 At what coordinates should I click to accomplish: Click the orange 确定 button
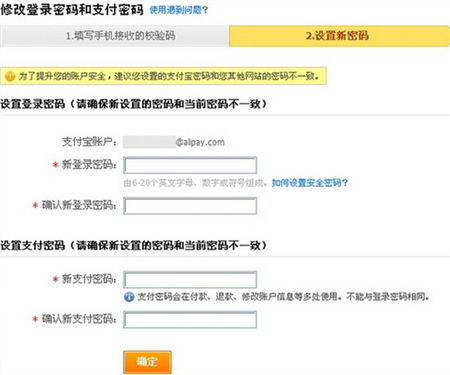pos(147,362)
